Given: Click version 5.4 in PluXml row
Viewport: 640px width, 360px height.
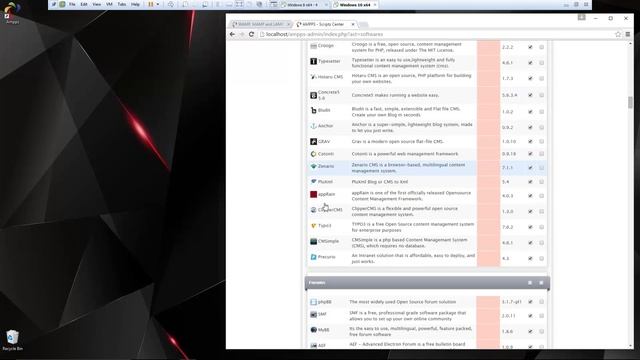Looking at the screenshot, I should [x=505, y=182].
